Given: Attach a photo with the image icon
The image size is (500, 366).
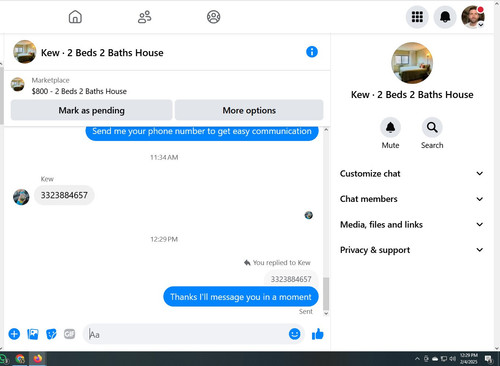Looking at the screenshot, I should point(33,334).
